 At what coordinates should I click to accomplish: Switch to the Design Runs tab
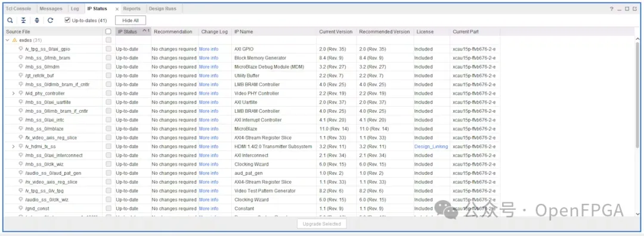click(163, 8)
